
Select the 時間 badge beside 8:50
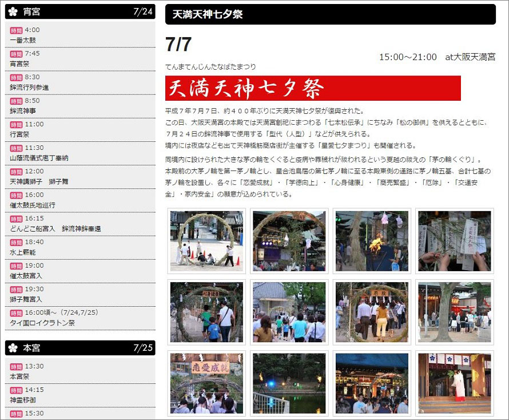pyautogui.click(x=16, y=101)
